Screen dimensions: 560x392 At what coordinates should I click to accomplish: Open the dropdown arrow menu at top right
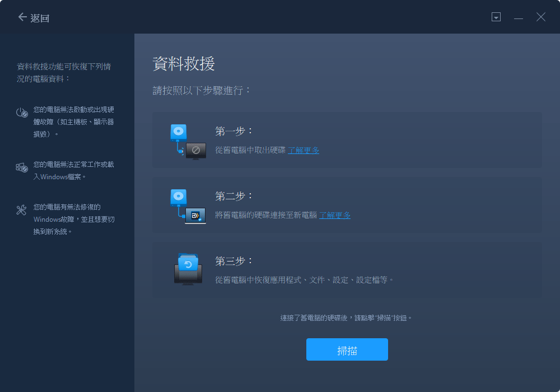coord(496,17)
